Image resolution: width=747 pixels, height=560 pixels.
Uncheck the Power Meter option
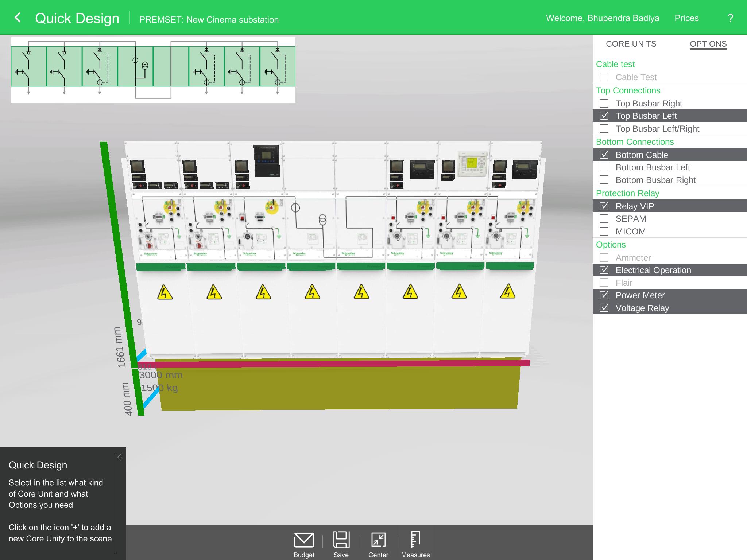click(670, 295)
